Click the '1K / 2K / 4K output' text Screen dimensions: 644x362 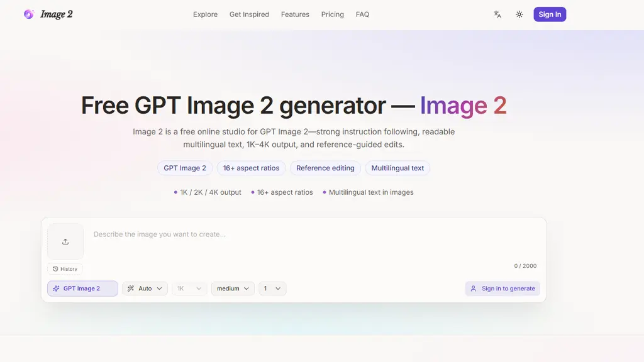click(x=210, y=192)
